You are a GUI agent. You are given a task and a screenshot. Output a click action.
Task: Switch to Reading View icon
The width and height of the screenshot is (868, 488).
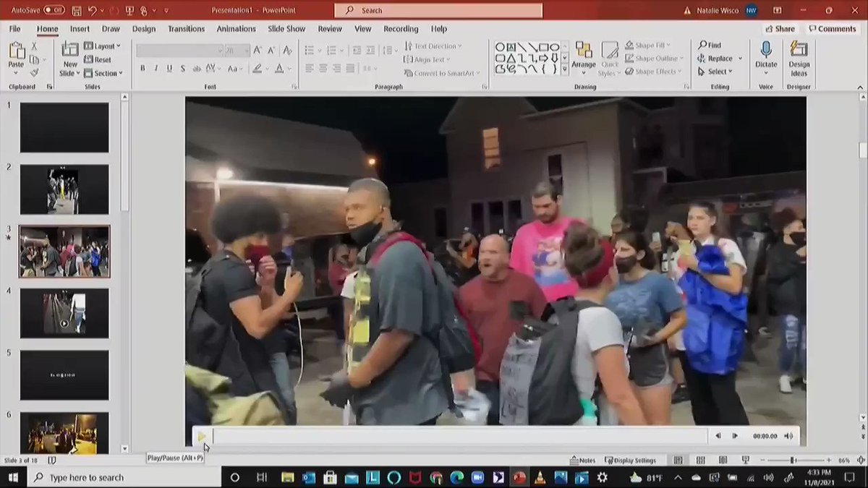click(x=722, y=461)
